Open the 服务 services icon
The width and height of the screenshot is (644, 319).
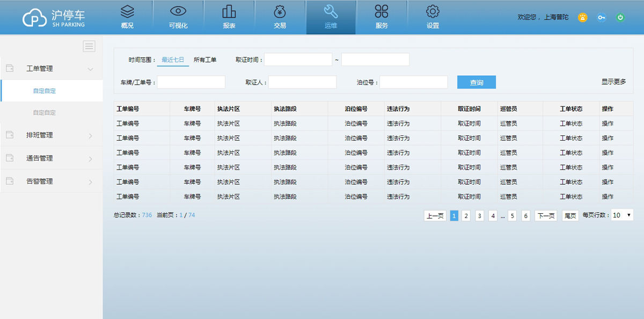[382, 17]
